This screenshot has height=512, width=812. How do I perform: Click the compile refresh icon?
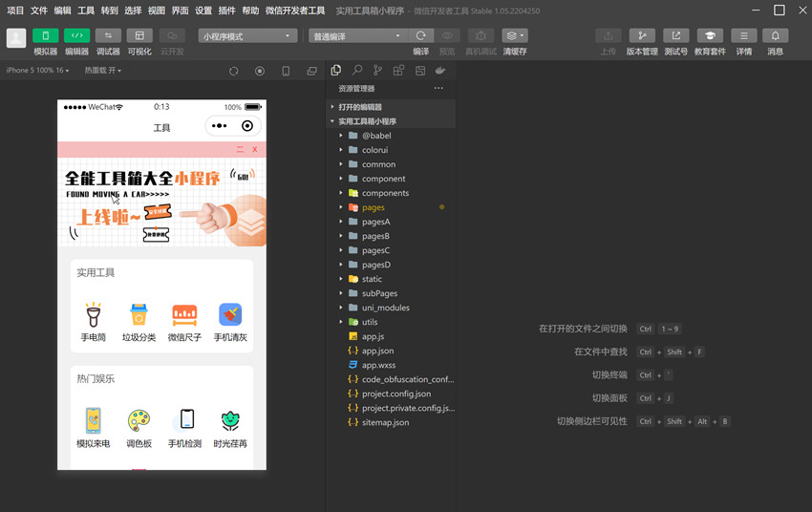tap(420, 35)
